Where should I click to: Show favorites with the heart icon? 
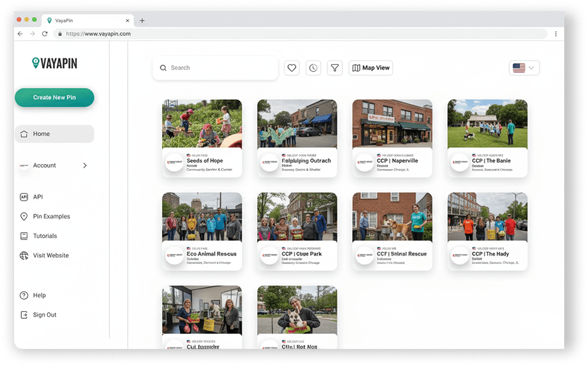[292, 68]
